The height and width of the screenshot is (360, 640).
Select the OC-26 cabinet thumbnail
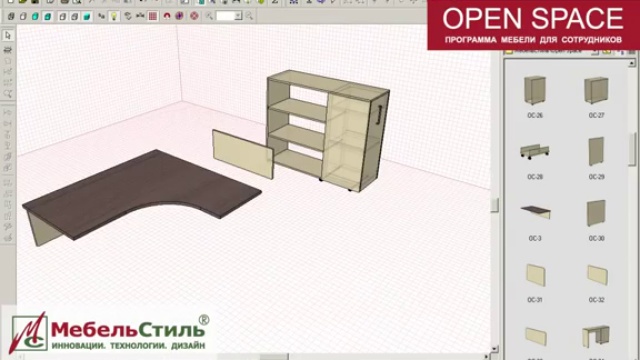click(x=535, y=91)
